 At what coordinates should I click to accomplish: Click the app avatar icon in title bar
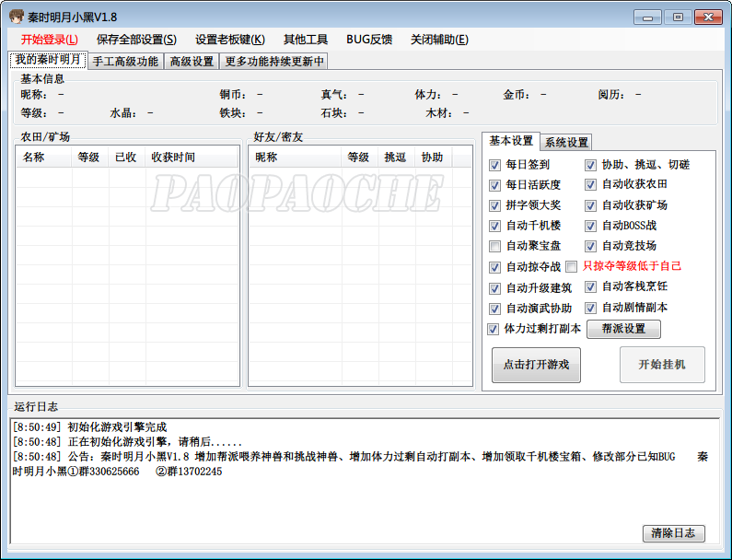pos(17,17)
